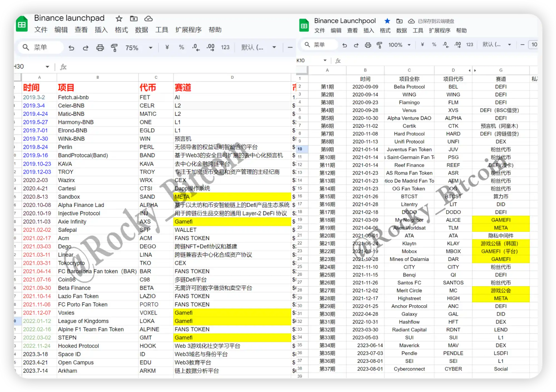Expand the K10 name box dropdown

point(325,60)
